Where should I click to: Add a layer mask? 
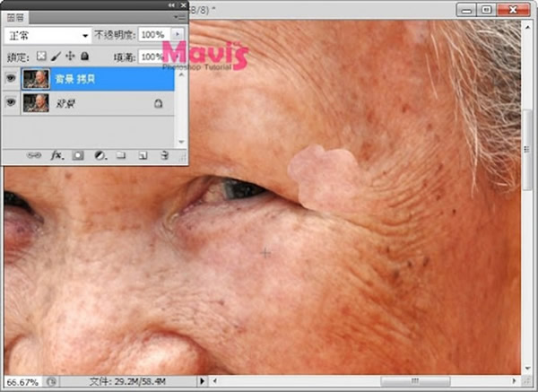click(78, 155)
